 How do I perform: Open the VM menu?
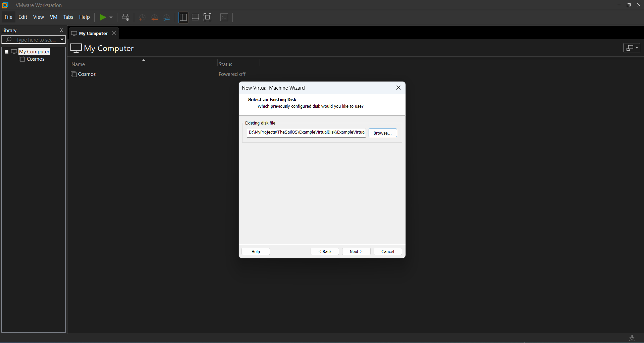point(54,17)
